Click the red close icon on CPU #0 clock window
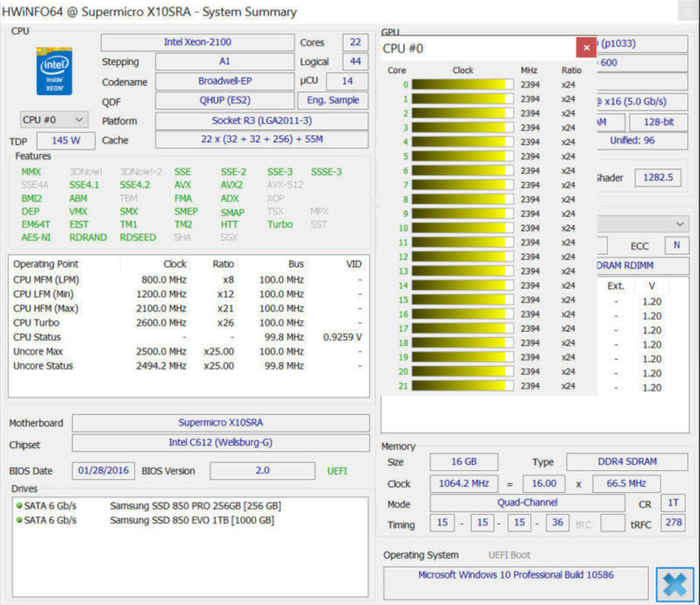The height and width of the screenshot is (605, 700). [586, 48]
